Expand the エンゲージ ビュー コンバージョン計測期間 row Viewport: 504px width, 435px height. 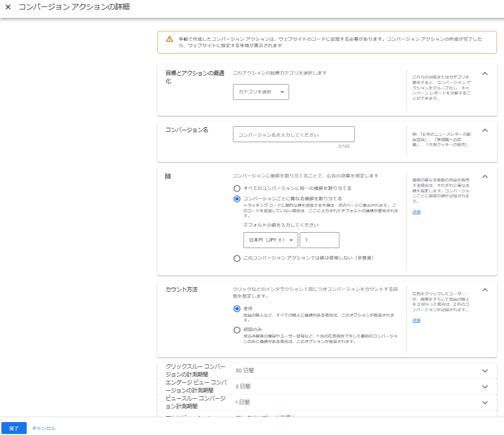pyautogui.click(x=485, y=387)
